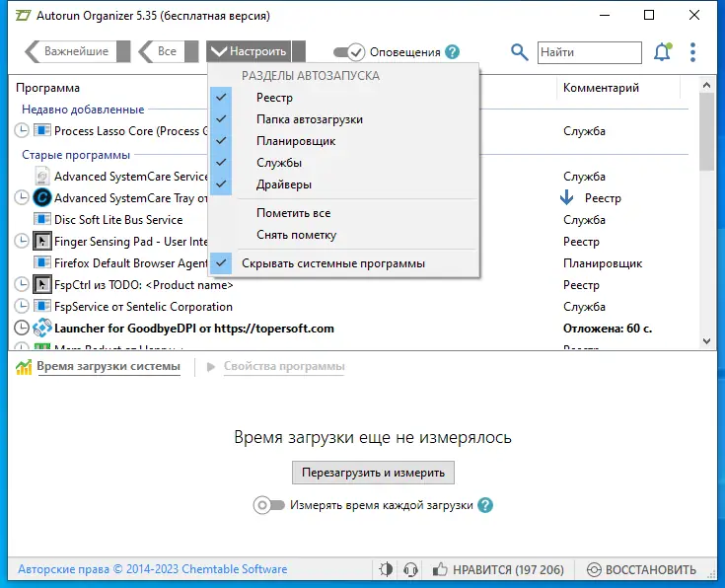Click the vertical scrollbar thumb

coord(706,132)
